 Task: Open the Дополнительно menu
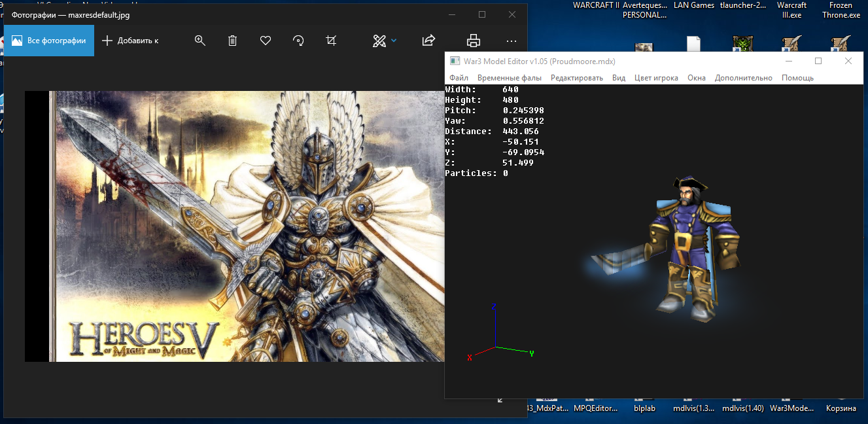click(x=744, y=78)
